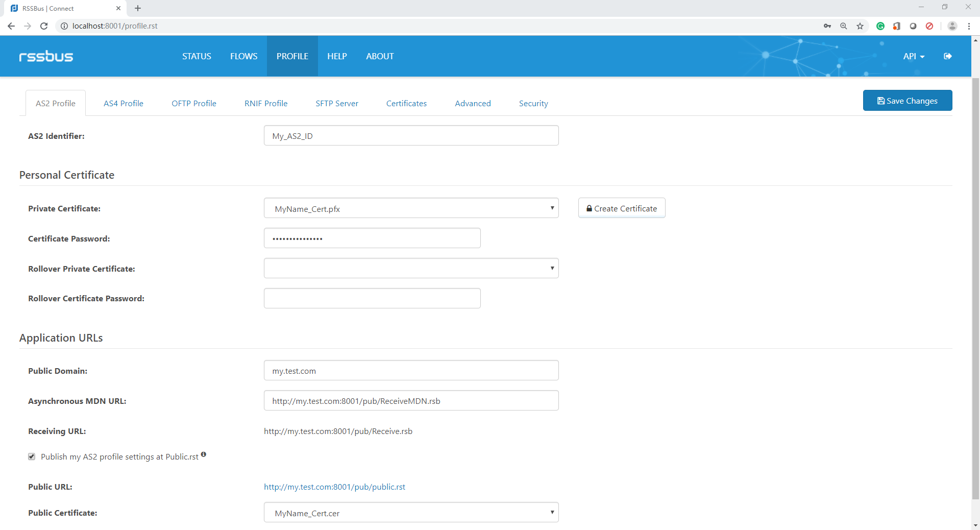The image size is (980, 530).
Task: Expand the Public Certificate dropdown
Action: coord(411,513)
